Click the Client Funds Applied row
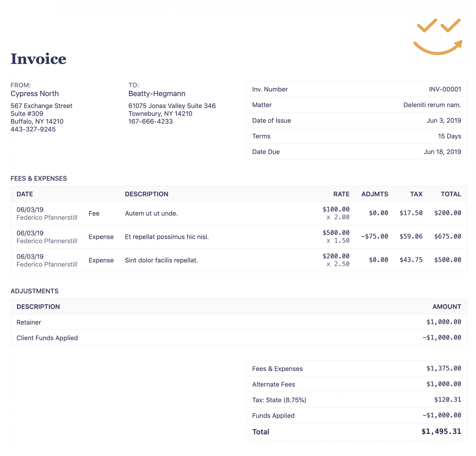Viewport: 476px width, 456px height. 239,338
